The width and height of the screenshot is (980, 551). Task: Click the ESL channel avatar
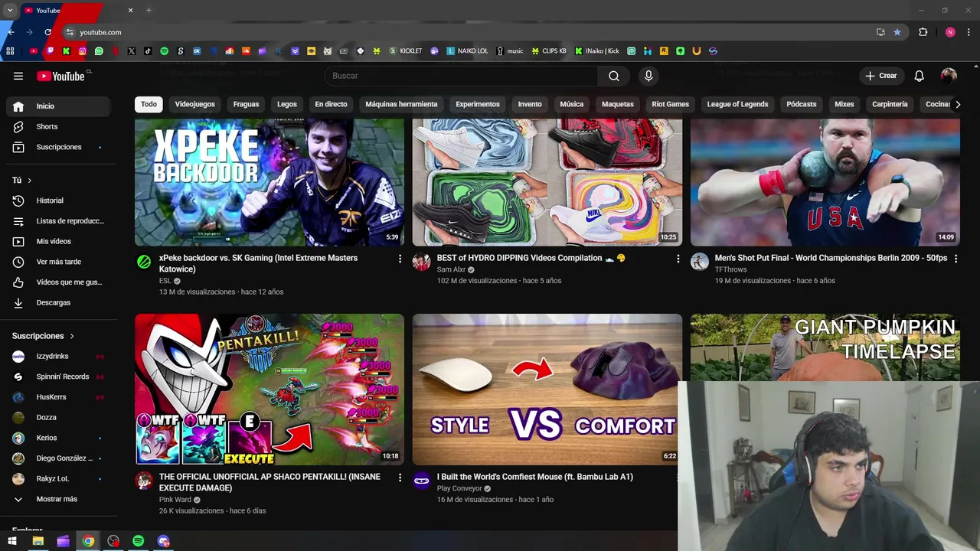(x=144, y=262)
